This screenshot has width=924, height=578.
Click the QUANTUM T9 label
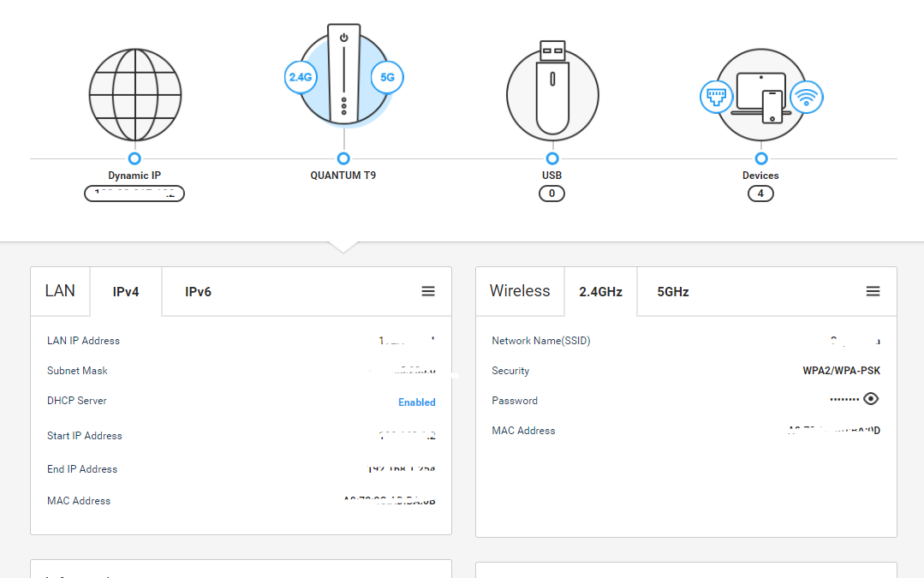click(x=343, y=176)
